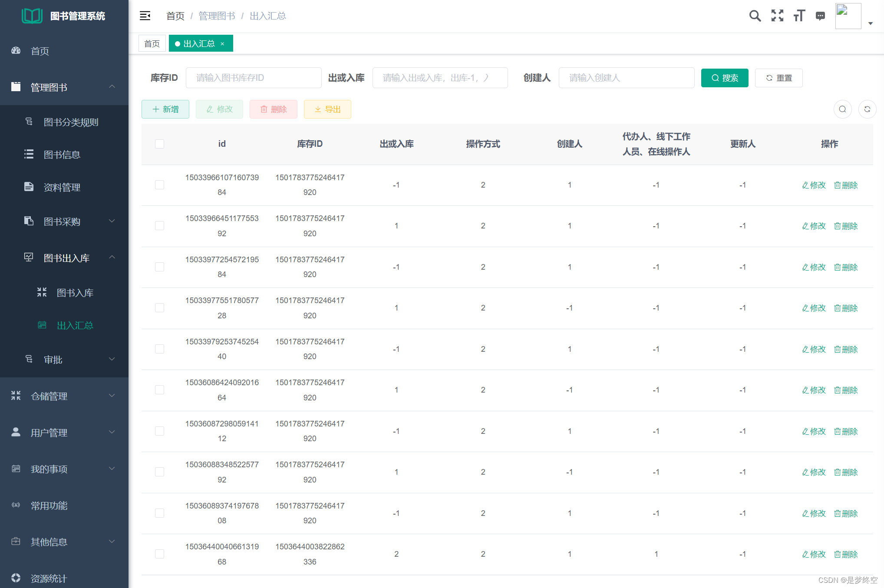Viewport: 884px width, 588px height.
Task: Click the 新增 add button
Action: [x=165, y=109]
